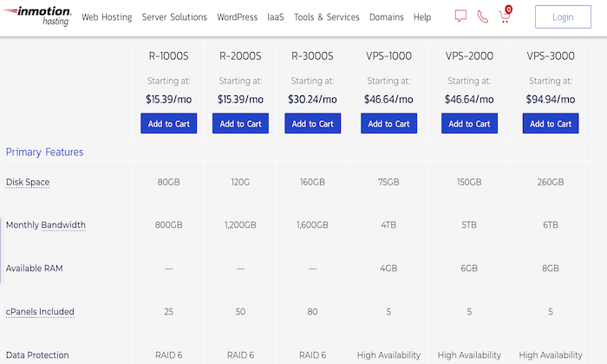
Task: Click the cPanels Included feature link
Action: pyautogui.click(x=40, y=311)
